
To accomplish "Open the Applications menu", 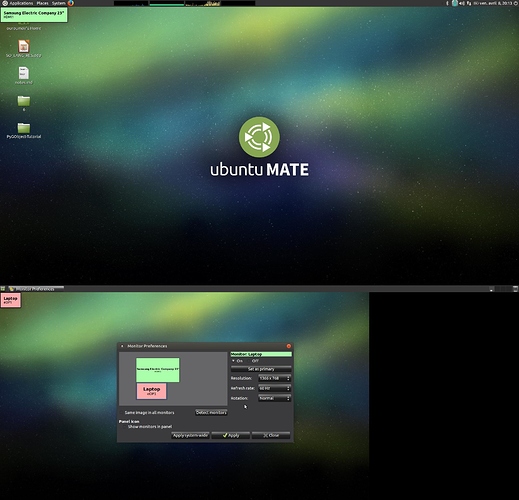I will [21, 3].
